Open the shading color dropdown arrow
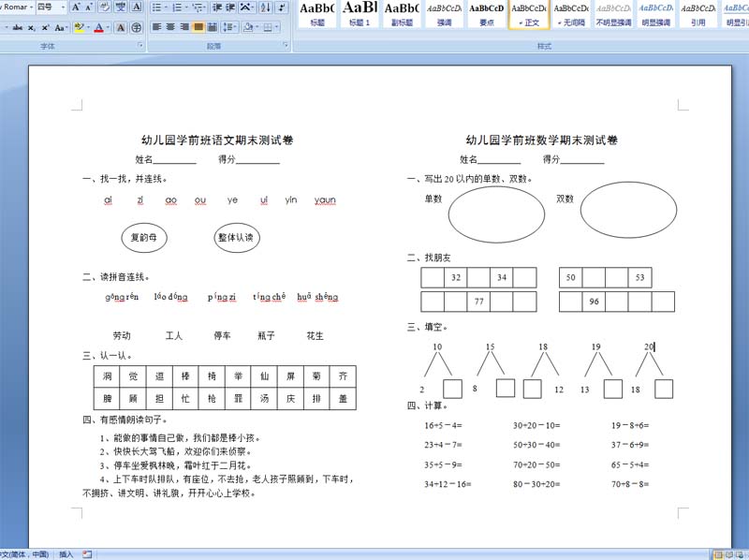 [x=257, y=27]
